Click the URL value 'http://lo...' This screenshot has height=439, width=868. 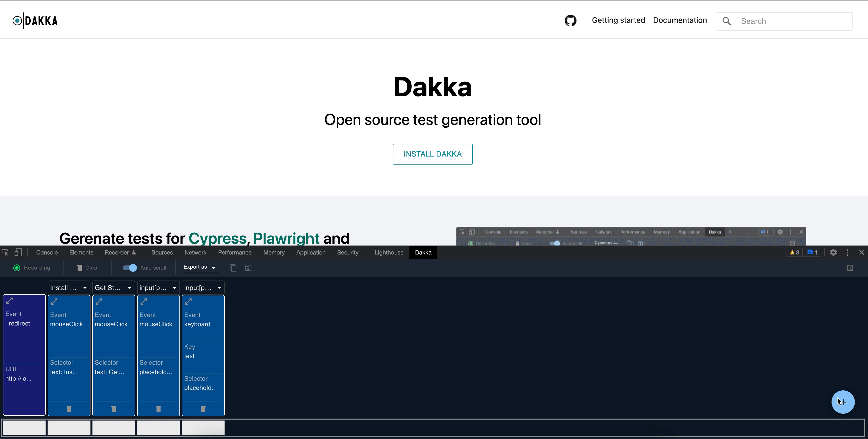(x=18, y=379)
